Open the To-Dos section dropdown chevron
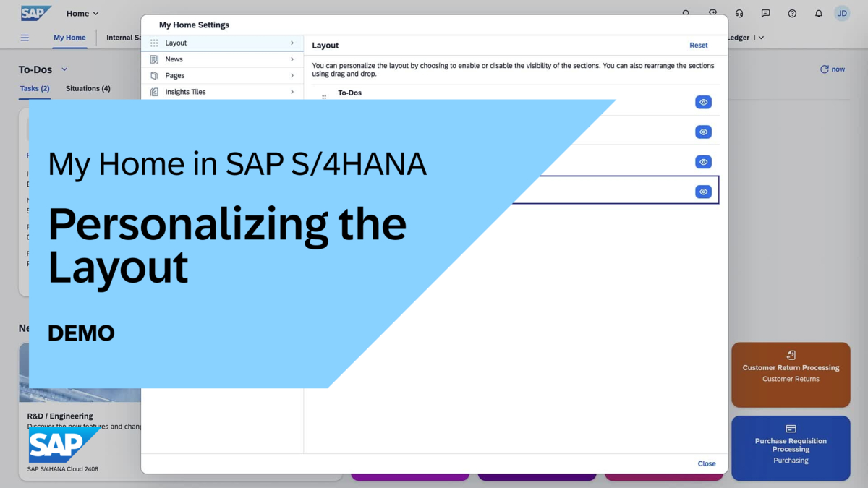 click(64, 69)
